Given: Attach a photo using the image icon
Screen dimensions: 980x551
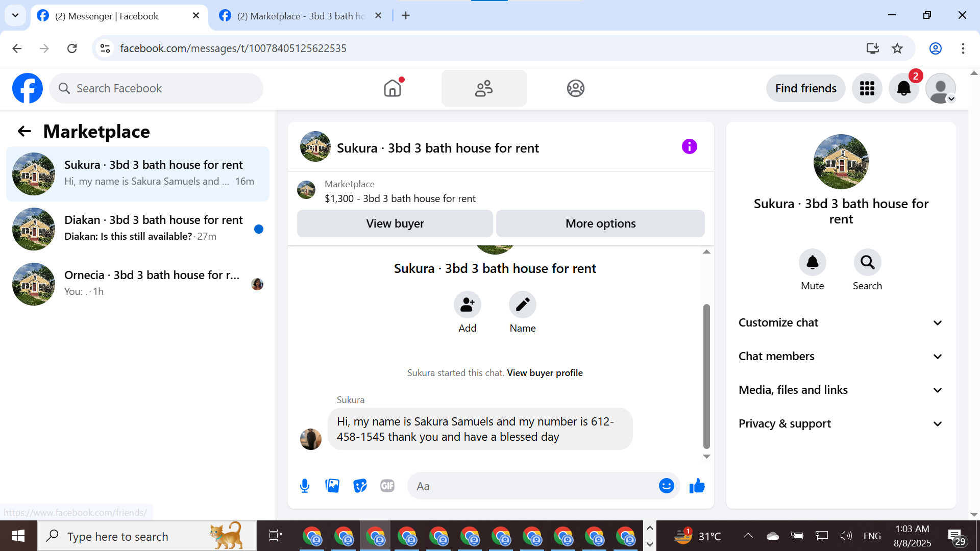Looking at the screenshot, I should [332, 486].
